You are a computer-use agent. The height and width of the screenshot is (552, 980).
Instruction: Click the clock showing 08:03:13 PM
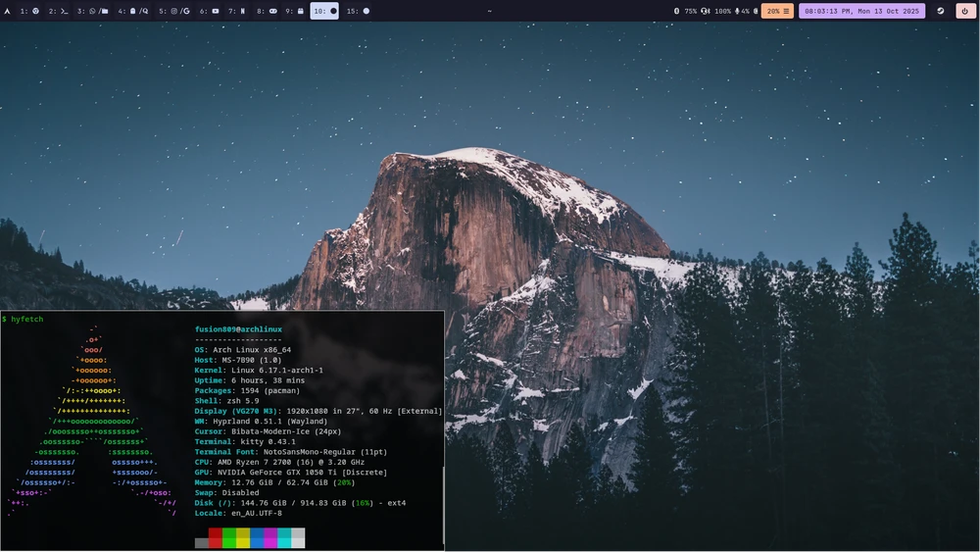(861, 11)
